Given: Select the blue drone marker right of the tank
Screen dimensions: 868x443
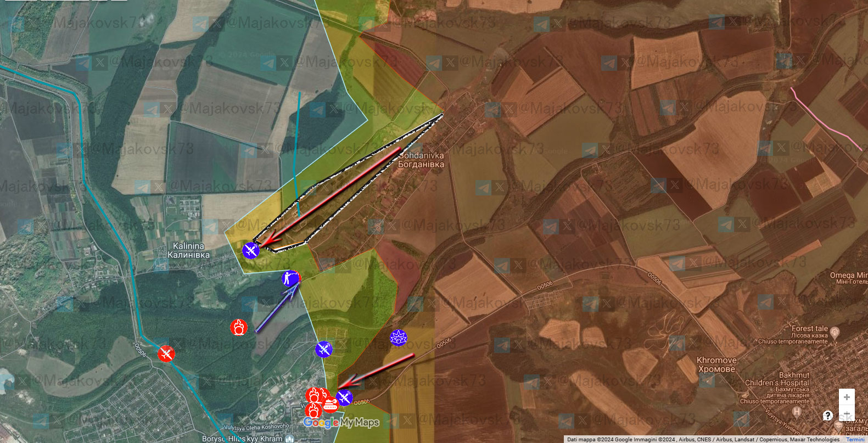Looking at the screenshot, I should click(x=344, y=397).
